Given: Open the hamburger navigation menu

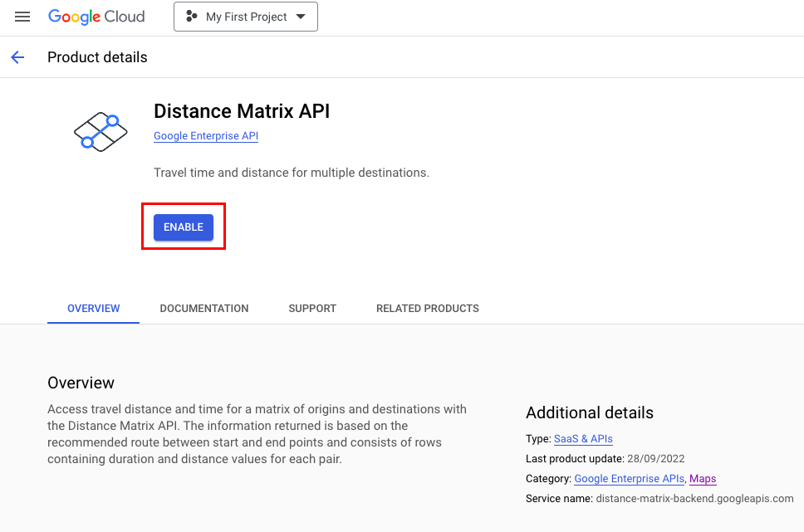Looking at the screenshot, I should pos(22,17).
